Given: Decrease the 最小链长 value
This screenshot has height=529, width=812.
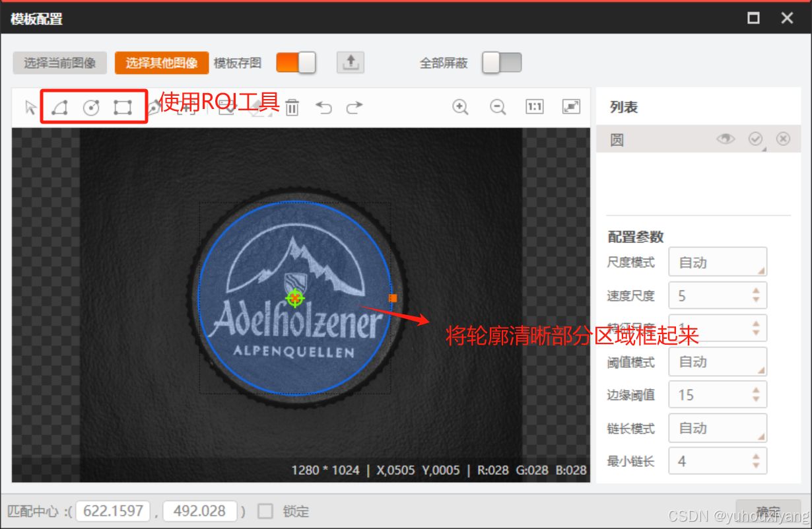Looking at the screenshot, I should click(757, 466).
